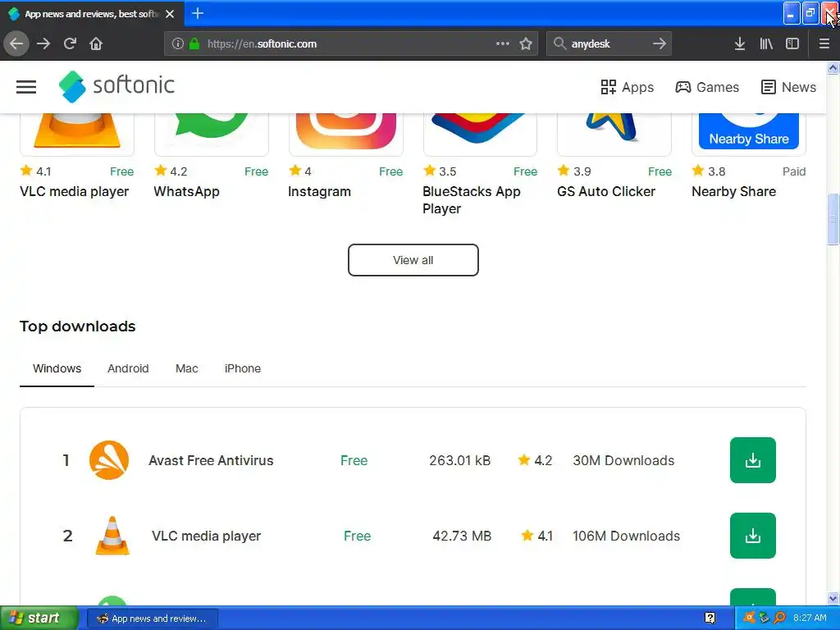Show site information icon in address bar
Viewport: 840px width, 630px height.
pyautogui.click(x=178, y=43)
